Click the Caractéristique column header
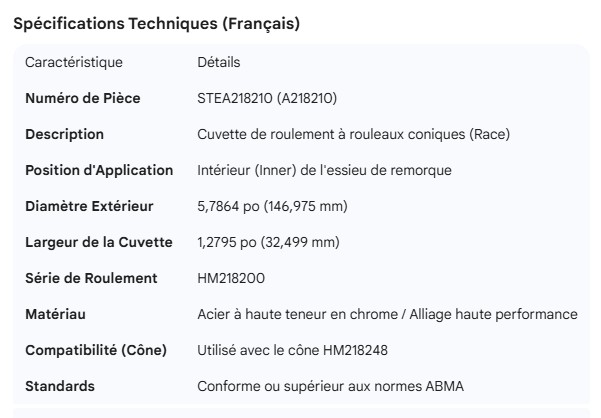601x418 pixels. tap(74, 62)
